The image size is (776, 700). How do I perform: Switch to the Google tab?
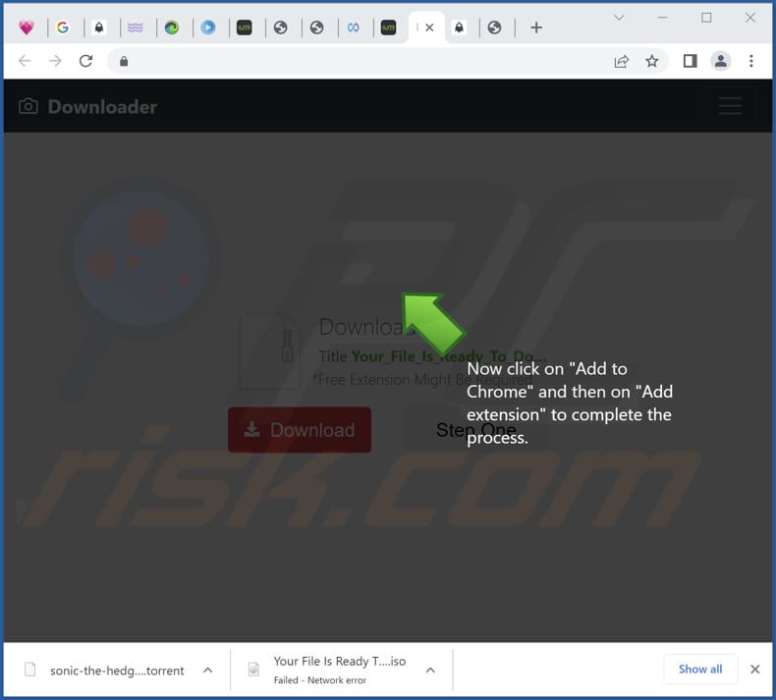[x=63, y=27]
